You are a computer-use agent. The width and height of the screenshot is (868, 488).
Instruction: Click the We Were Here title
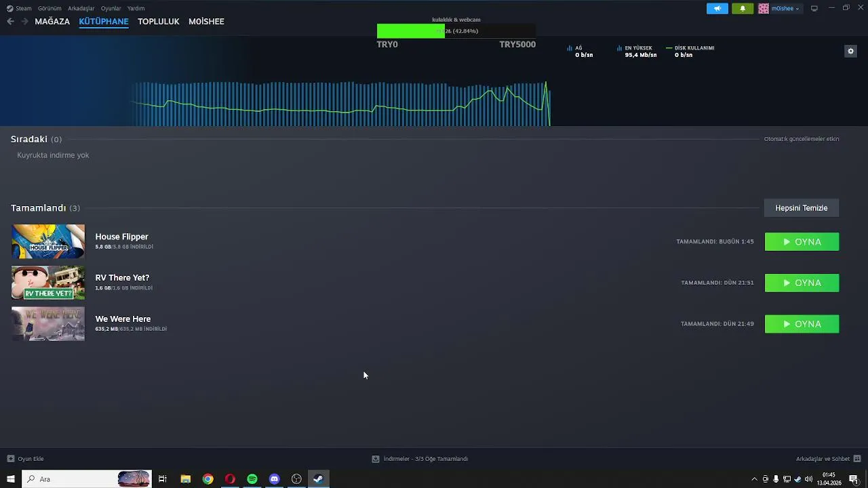pyautogui.click(x=123, y=319)
